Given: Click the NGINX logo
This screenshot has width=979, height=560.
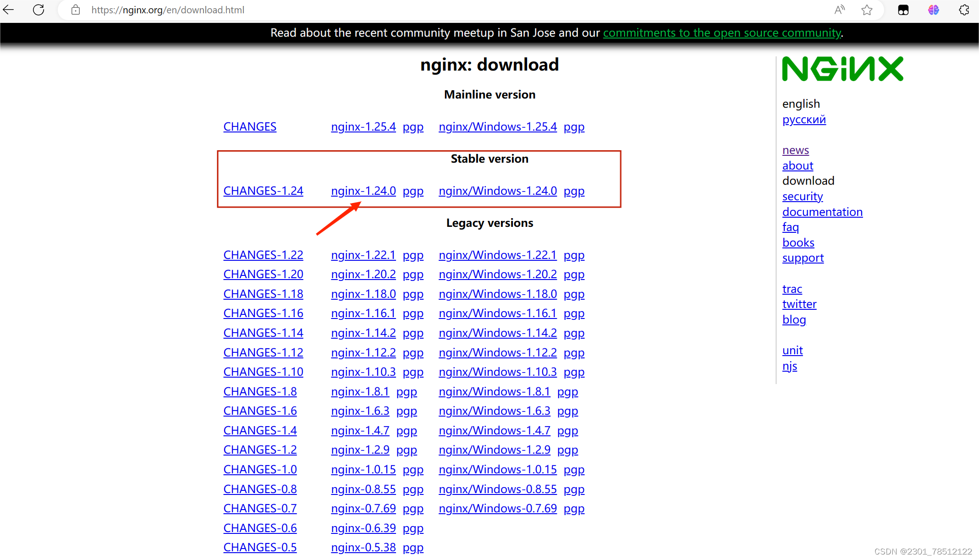Looking at the screenshot, I should point(842,68).
